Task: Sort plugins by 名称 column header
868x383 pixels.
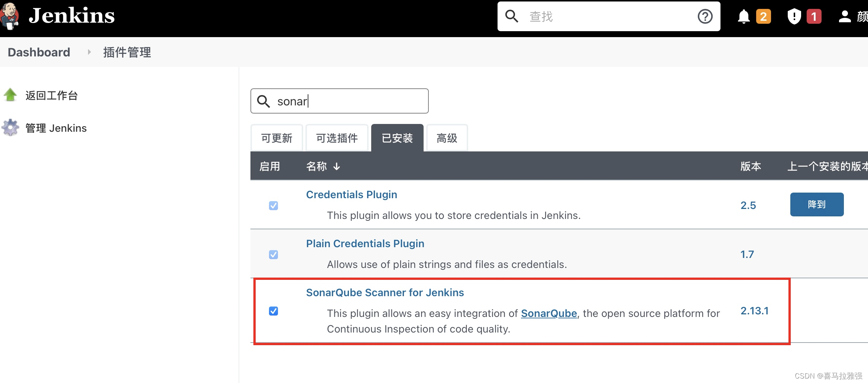Action: click(x=323, y=166)
